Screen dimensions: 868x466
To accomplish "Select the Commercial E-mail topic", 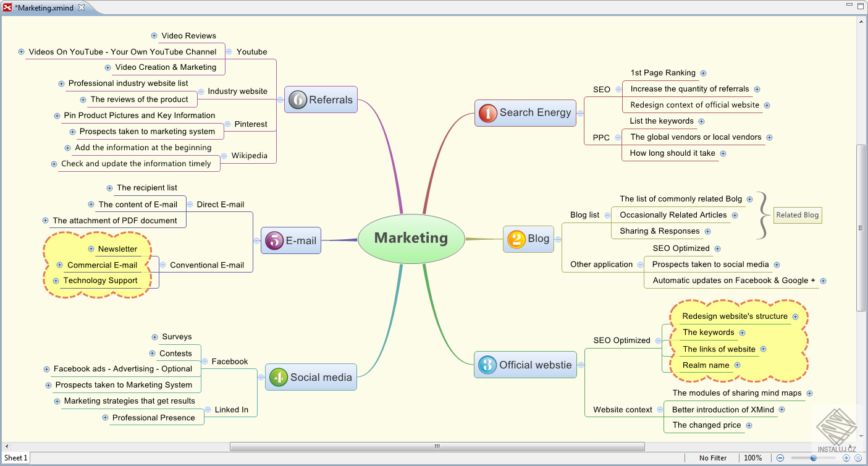I will point(103,265).
